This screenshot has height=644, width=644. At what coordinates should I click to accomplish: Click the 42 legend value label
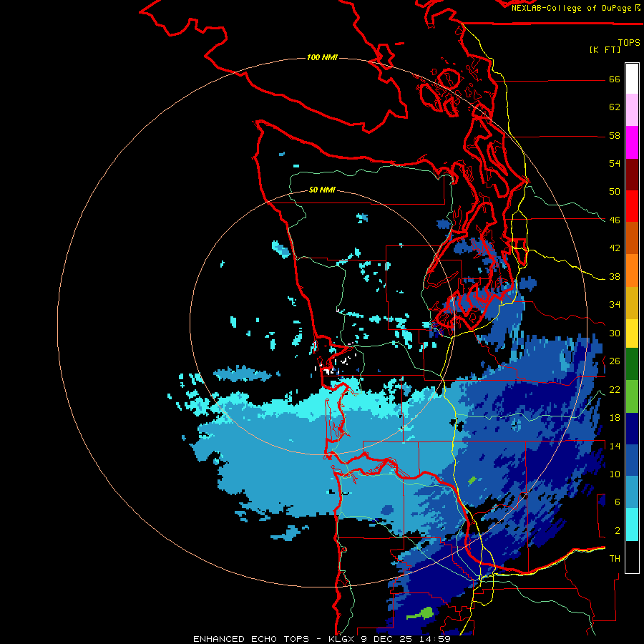coord(615,248)
